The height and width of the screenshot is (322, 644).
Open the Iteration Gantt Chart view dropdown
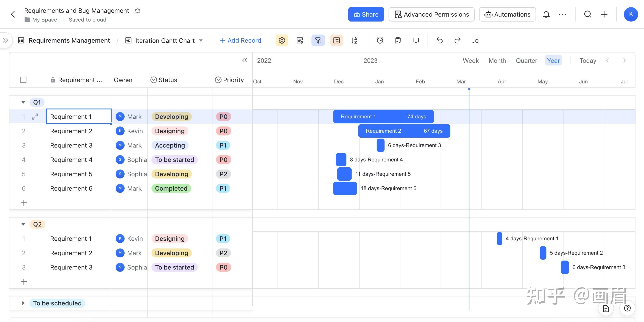tap(201, 40)
